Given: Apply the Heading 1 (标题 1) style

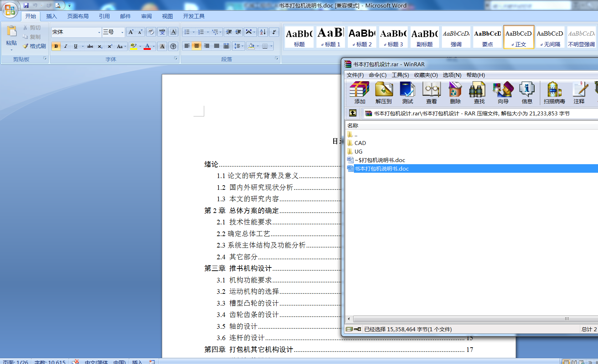Looking at the screenshot, I should click(330, 37).
